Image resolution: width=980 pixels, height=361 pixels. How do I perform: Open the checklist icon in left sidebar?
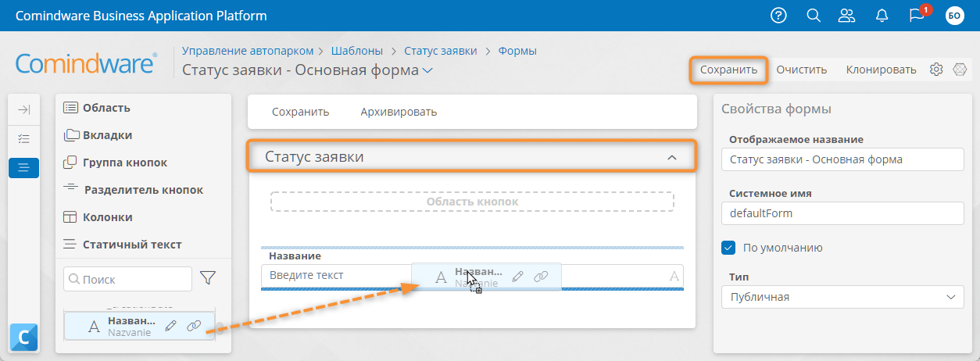pyautogui.click(x=23, y=139)
